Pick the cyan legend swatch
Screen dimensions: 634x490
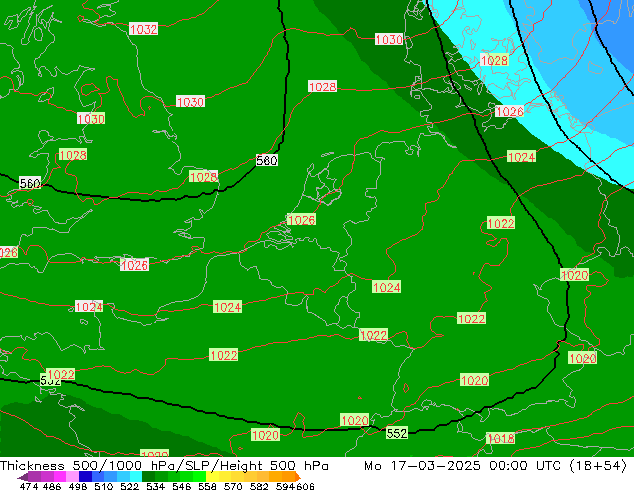point(136,476)
